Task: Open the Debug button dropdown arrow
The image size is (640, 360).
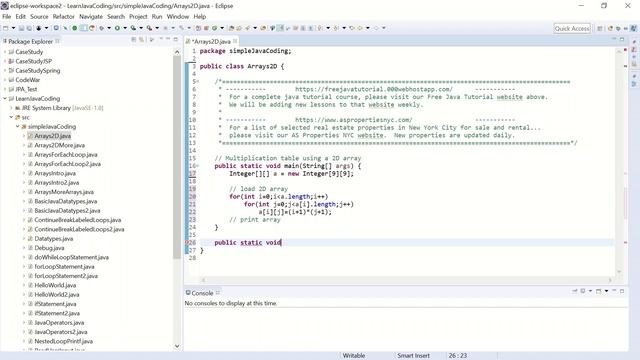Action: (109, 28)
